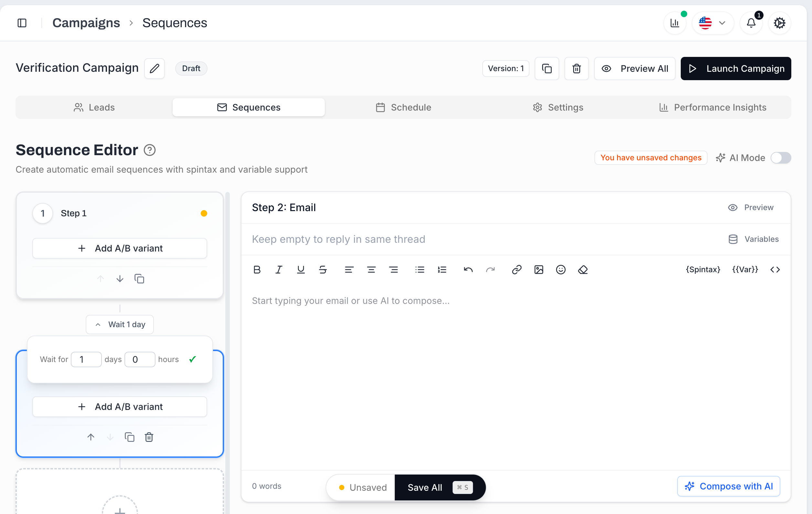
Task: Click the Version: 1 badge
Action: [506, 69]
